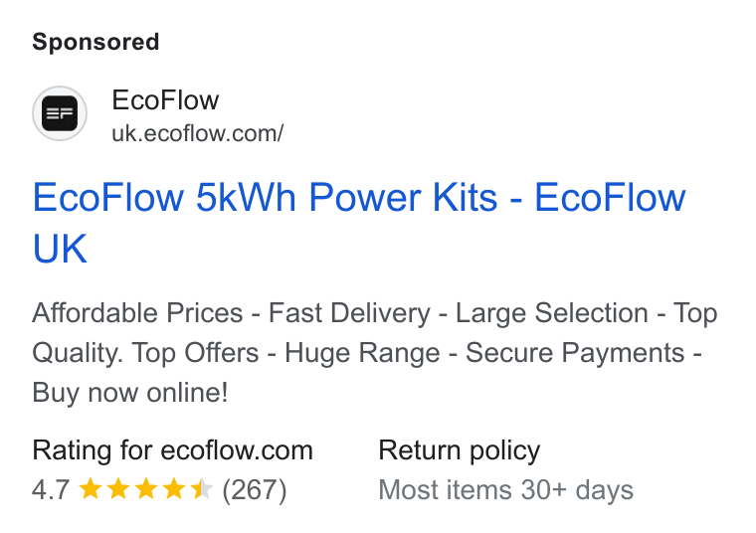Click the fourth rating star
Image resolution: width=756 pixels, height=533 pixels.
173,489
